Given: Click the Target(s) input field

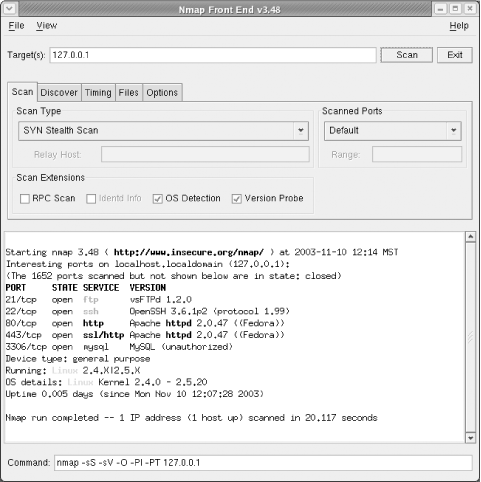Looking at the screenshot, I should (x=213, y=55).
